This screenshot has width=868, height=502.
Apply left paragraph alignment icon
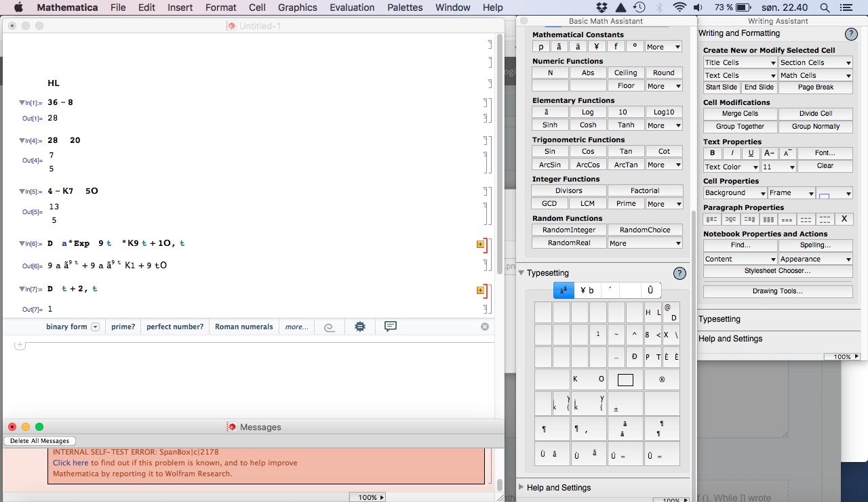point(712,219)
